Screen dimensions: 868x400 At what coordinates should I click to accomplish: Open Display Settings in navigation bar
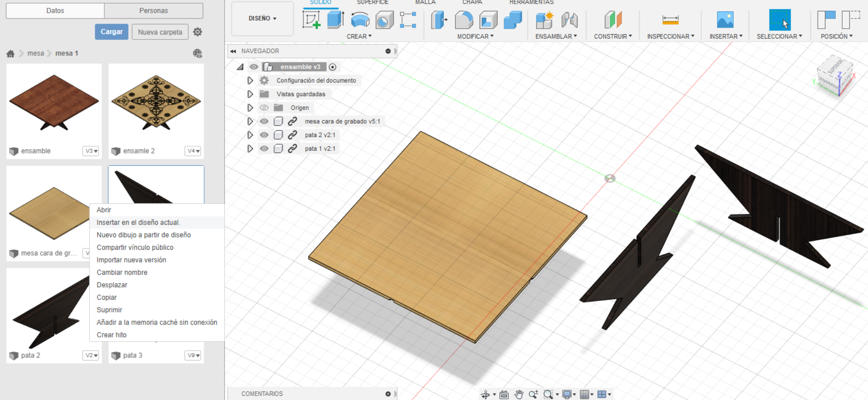567,395
